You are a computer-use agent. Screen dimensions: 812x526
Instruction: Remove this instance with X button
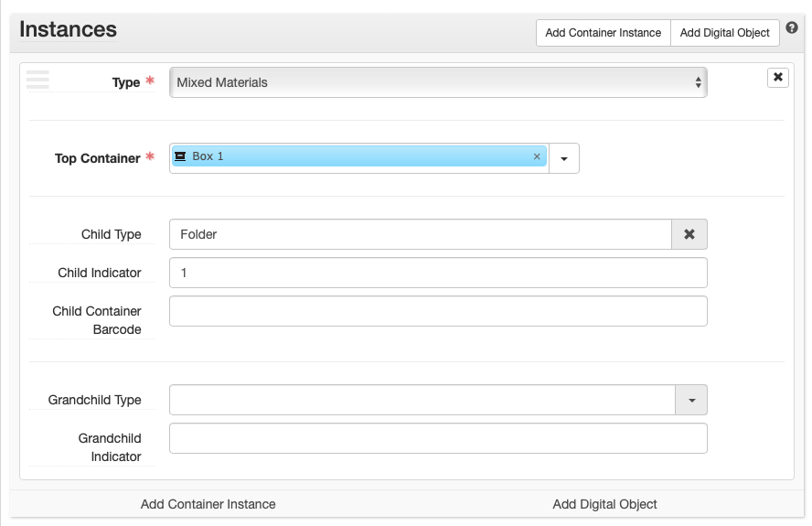[x=777, y=78]
